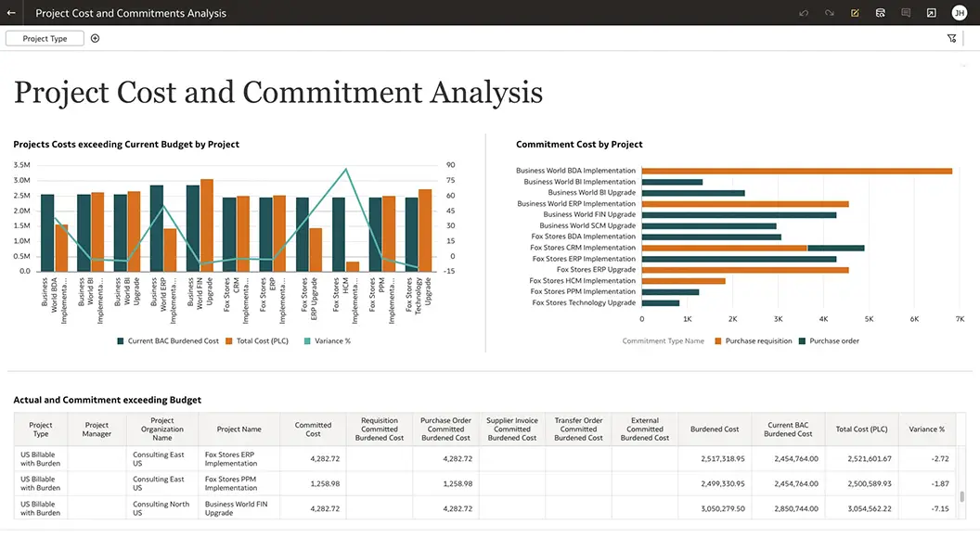Click the back arrow in the top bar
The height and width of the screenshot is (551, 980).
point(11,12)
